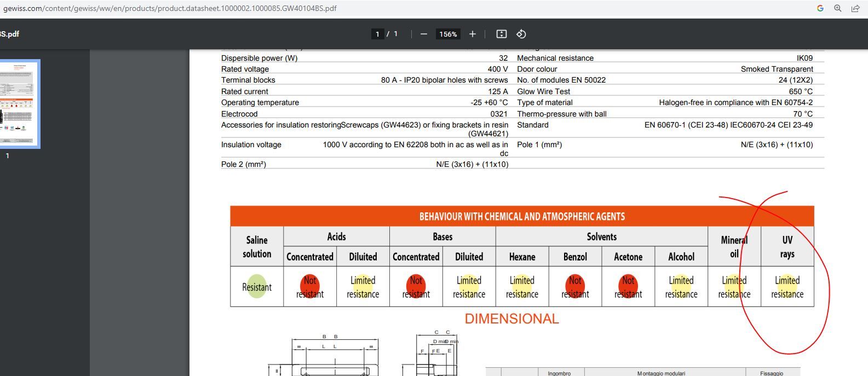Click the 'Standard' row label
Screen dimensions: 868x376
(532, 125)
